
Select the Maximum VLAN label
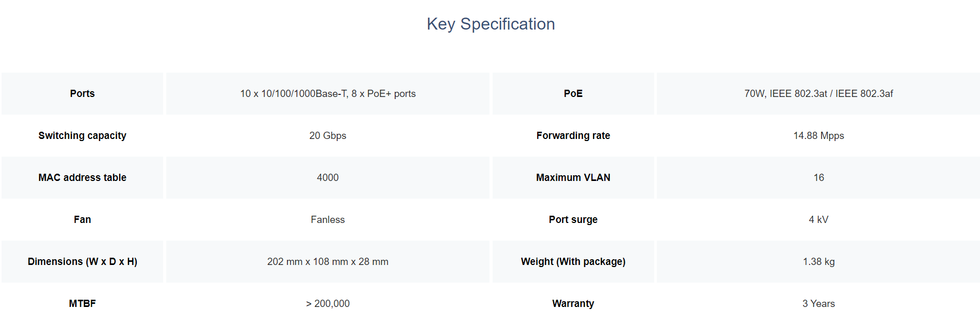[573, 177]
